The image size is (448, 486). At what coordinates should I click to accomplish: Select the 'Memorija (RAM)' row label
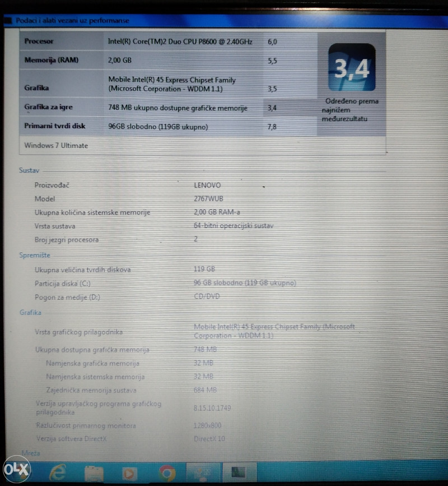pyautogui.click(x=52, y=60)
